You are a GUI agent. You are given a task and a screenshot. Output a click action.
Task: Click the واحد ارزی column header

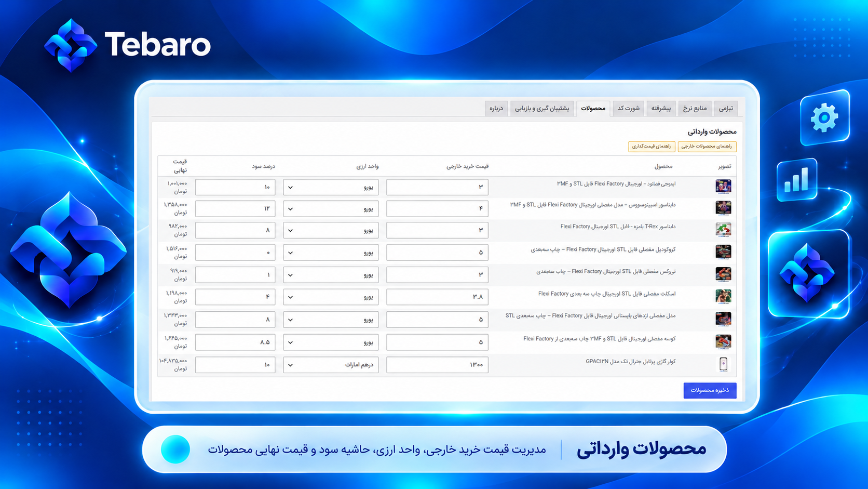(x=368, y=166)
